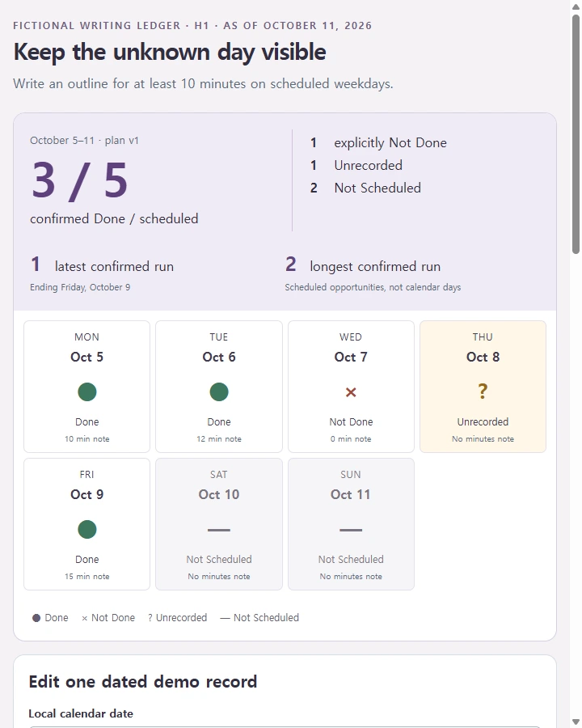Click the Edit one dated demo record heading
This screenshot has height=728, width=582.
click(x=142, y=682)
